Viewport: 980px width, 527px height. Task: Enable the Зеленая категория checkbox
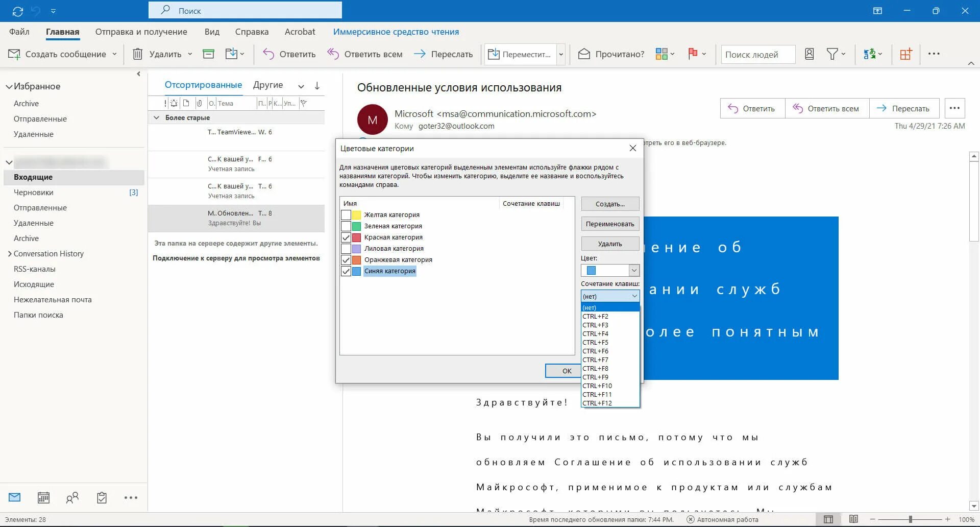(x=346, y=226)
